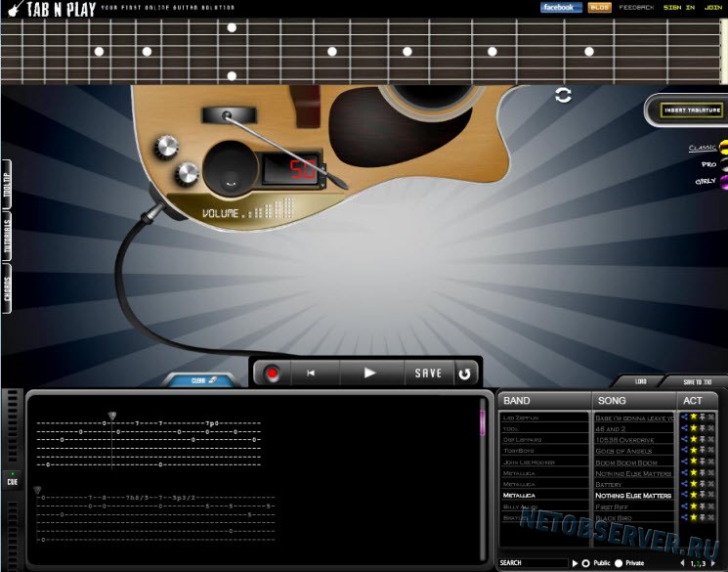
Task: Go to next page of songs
Action: click(713, 563)
